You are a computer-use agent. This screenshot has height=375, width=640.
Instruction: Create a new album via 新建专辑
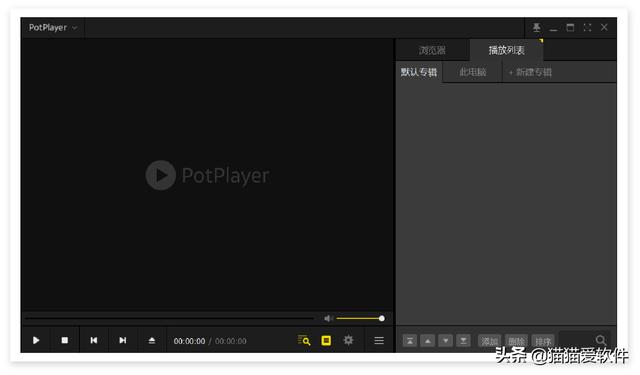(x=530, y=72)
